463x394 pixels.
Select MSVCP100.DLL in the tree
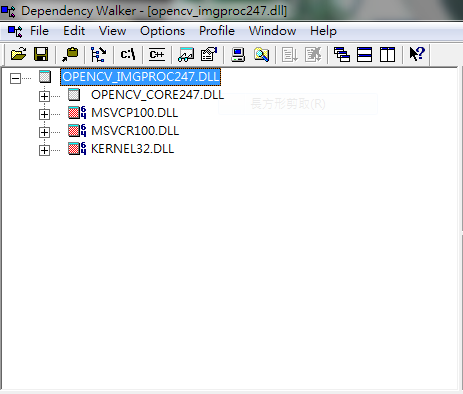[x=134, y=113]
